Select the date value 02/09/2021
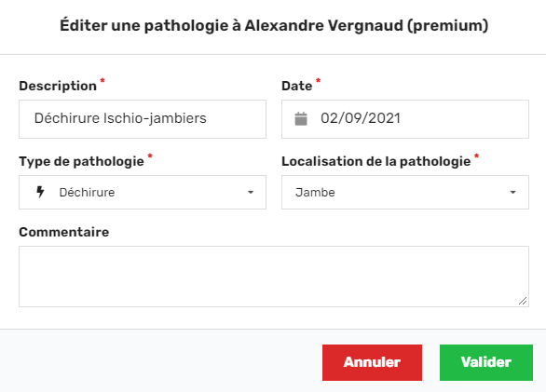 click(361, 118)
